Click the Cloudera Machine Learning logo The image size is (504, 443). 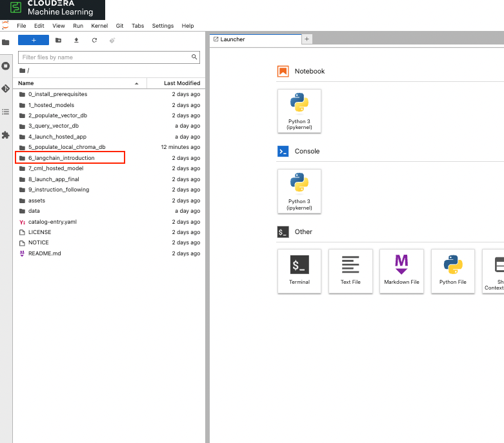52,8
